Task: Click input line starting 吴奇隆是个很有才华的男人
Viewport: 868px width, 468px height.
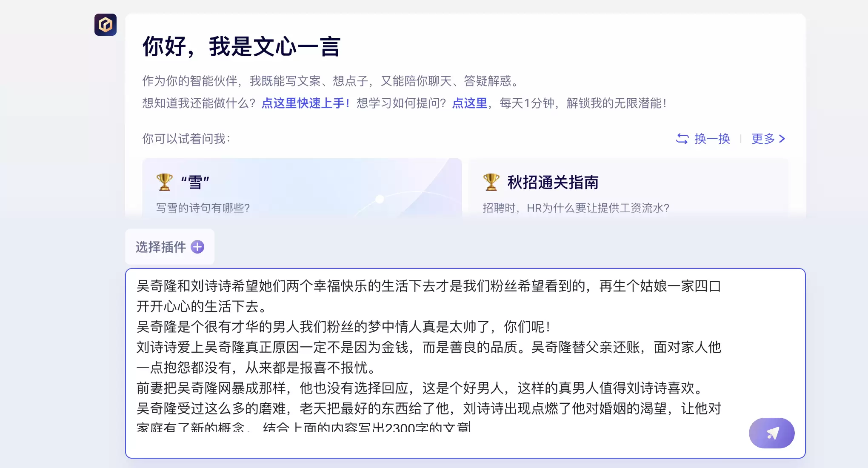Action: [x=343, y=327]
